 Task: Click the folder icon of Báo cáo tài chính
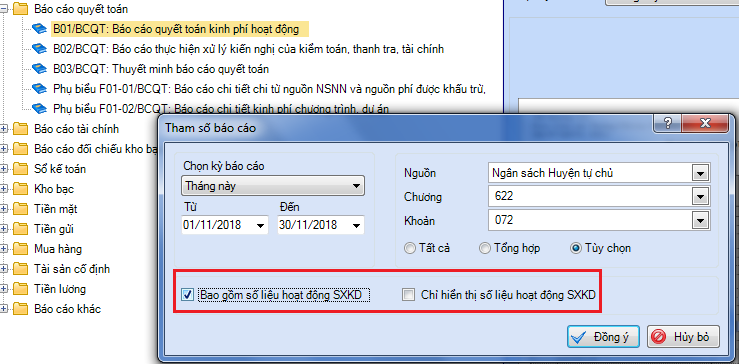21,129
